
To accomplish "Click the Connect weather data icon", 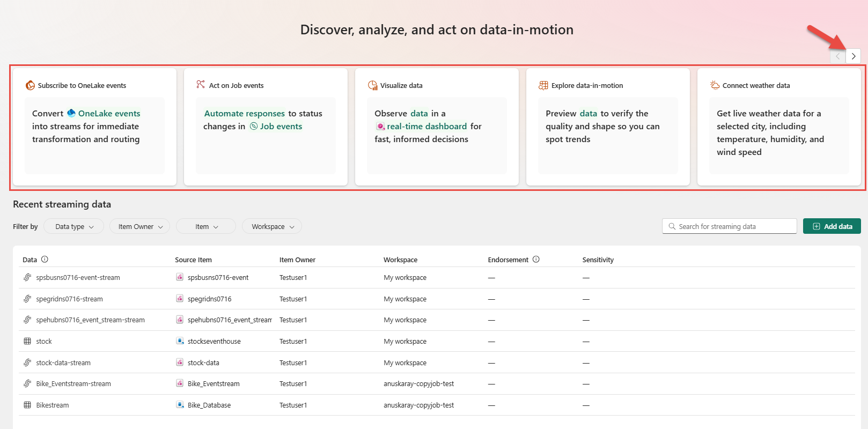I will [x=715, y=85].
